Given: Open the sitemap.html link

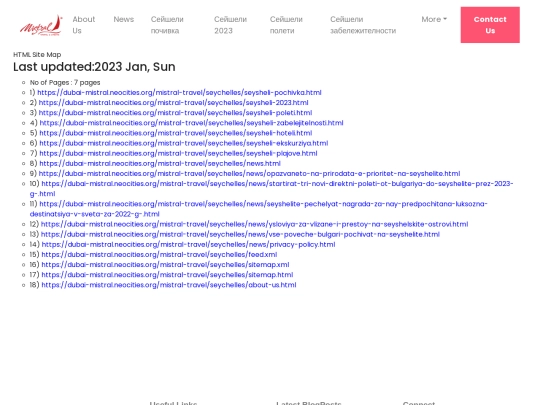Looking at the screenshot, I should tap(167, 275).
